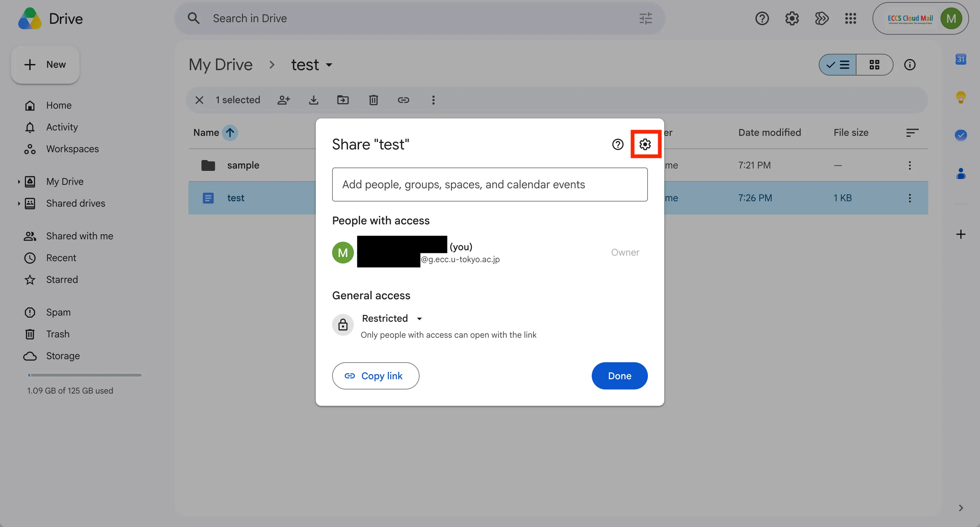Open help icon in Share dialog
This screenshot has width=980, height=527.
point(618,144)
